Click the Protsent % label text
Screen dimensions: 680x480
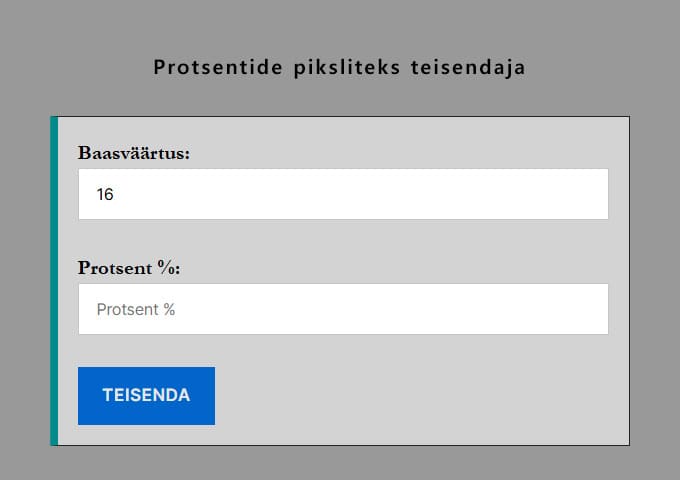[129, 268]
